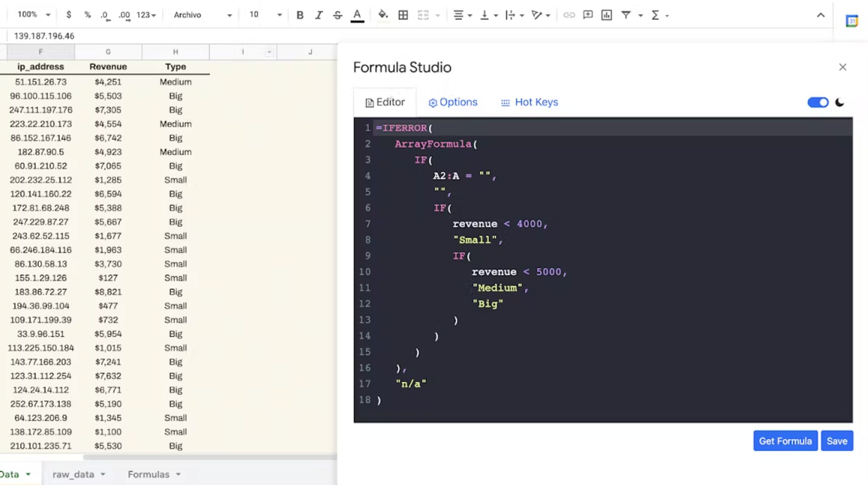Select revenue cell $8,821
This screenshot has height=485, width=868.
[108, 292]
